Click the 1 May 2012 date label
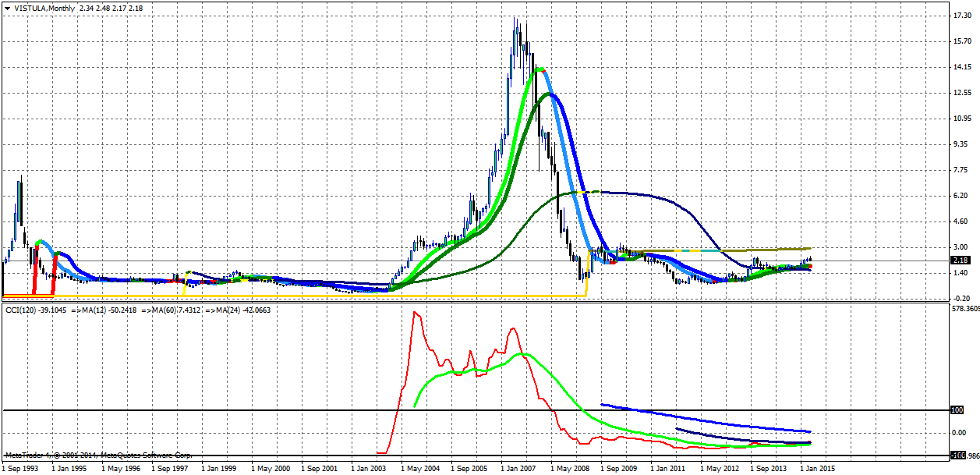The height and width of the screenshot is (475, 980). (720, 469)
